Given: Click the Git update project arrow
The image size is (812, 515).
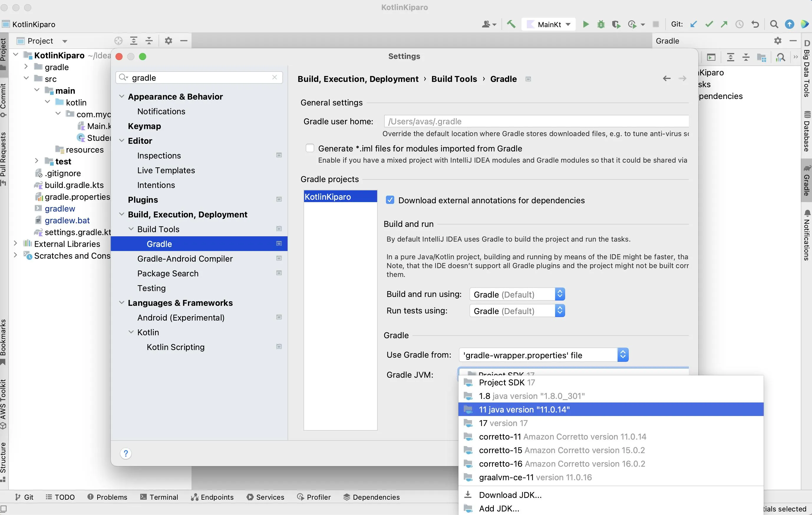Looking at the screenshot, I should [693, 24].
